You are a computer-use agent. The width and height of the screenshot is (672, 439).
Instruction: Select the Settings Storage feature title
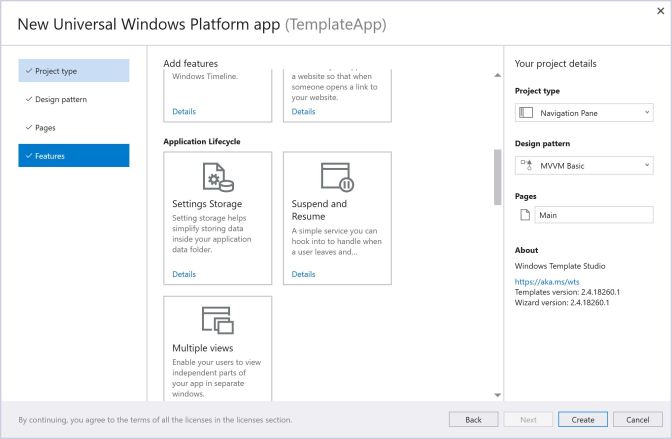point(207,204)
